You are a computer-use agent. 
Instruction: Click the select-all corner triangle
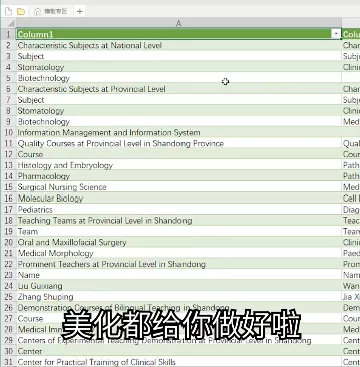coord(11,24)
